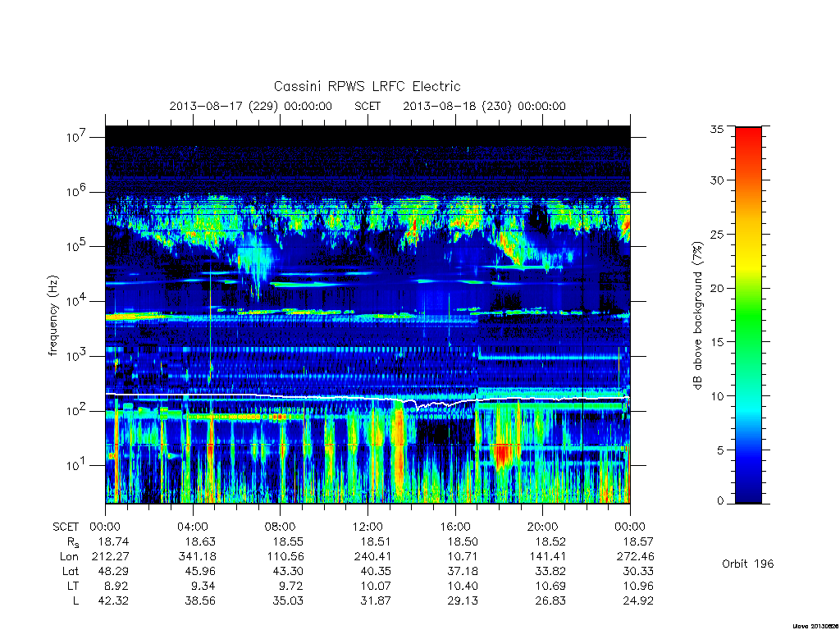Click the Rs value '18.74'
The height and width of the screenshot is (630, 840).
(113, 541)
